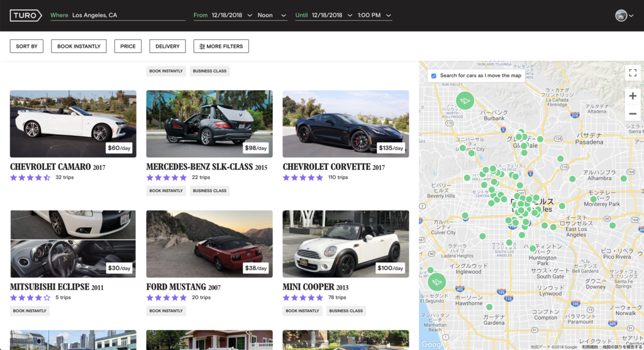The height and width of the screenshot is (350, 644).
Task: Click Book Instantly tag under Ford Mustang
Action: coord(166,311)
